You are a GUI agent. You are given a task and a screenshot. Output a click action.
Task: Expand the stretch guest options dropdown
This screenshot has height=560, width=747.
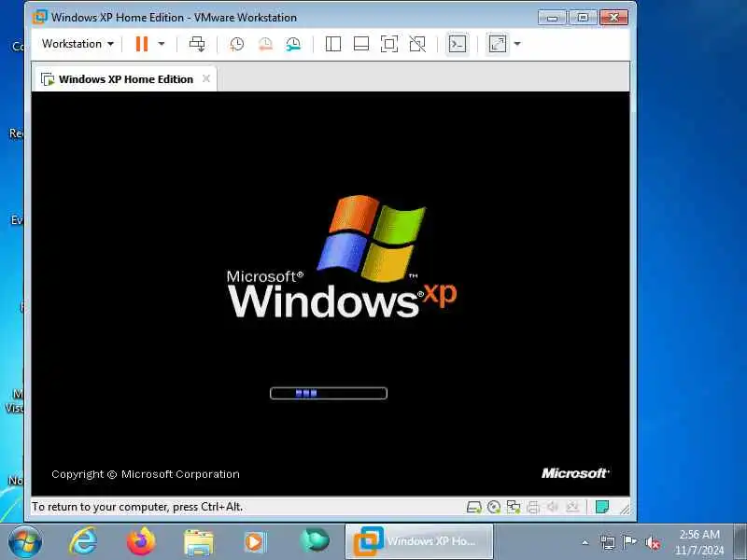[517, 44]
